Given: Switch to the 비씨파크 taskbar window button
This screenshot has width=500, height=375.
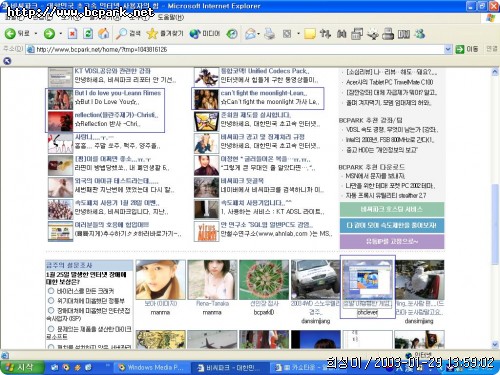Looking at the screenshot, I should 229,367.
